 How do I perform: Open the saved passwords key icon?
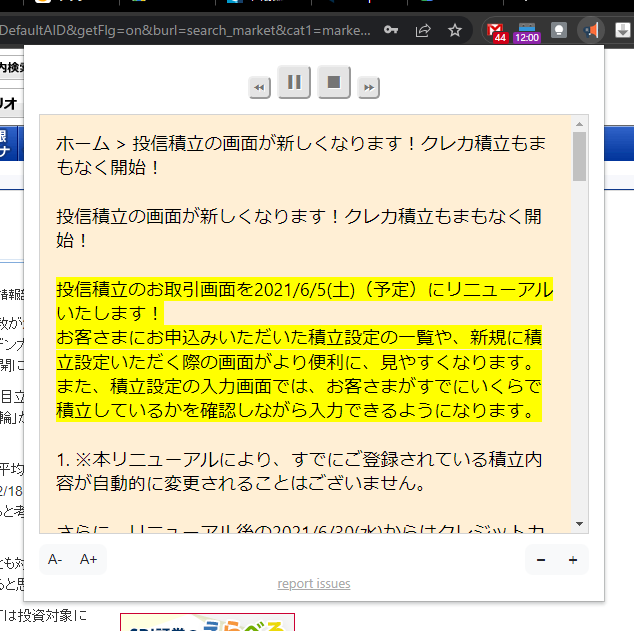[393, 30]
